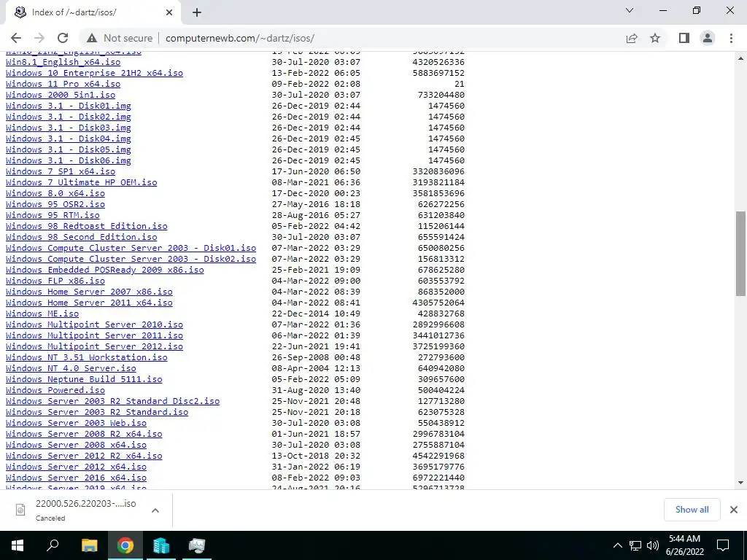The image size is (747, 560).
Task: Open the Chrome profile avatar
Action: click(708, 38)
